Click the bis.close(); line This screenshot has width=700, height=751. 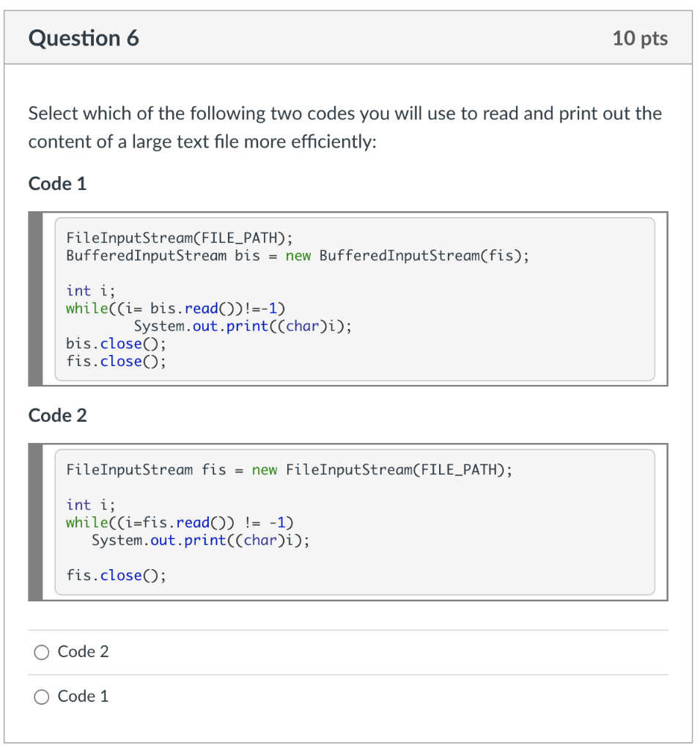[x=116, y=343]
